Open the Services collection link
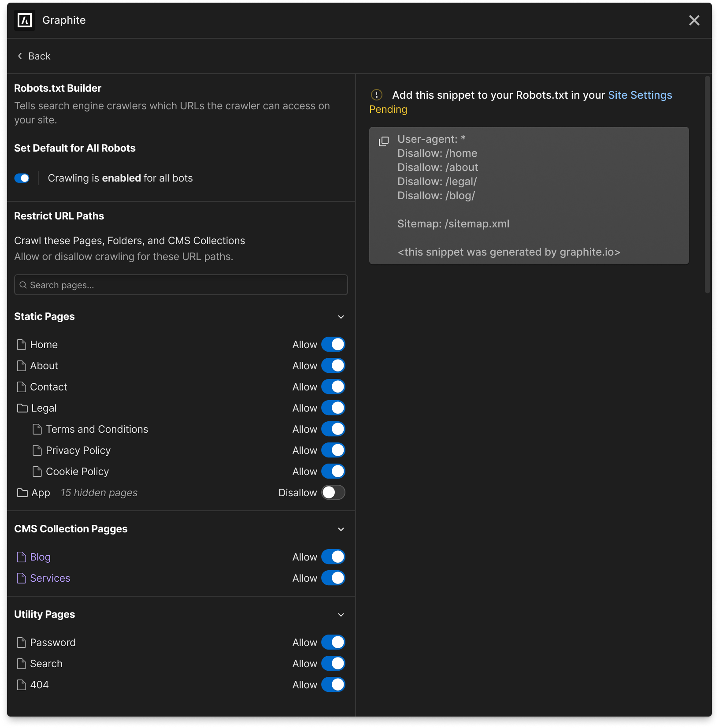The height and width of the screenshot is (728, 719). point(50,578)
